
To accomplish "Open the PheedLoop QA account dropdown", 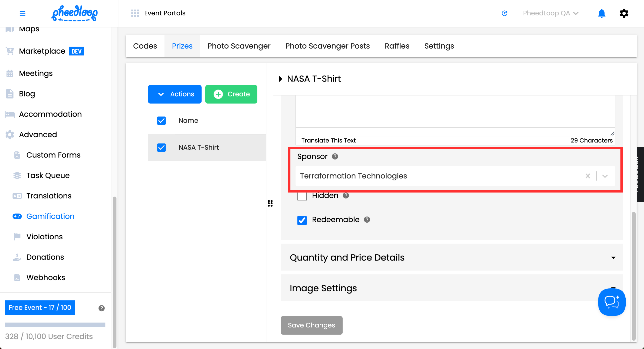I will 550,13.
